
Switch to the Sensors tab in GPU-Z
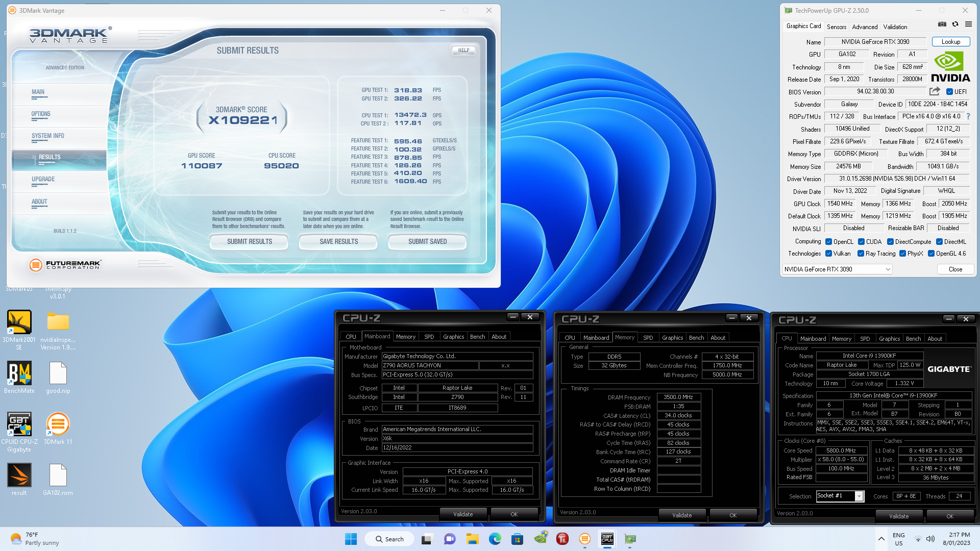click(836, 27)
